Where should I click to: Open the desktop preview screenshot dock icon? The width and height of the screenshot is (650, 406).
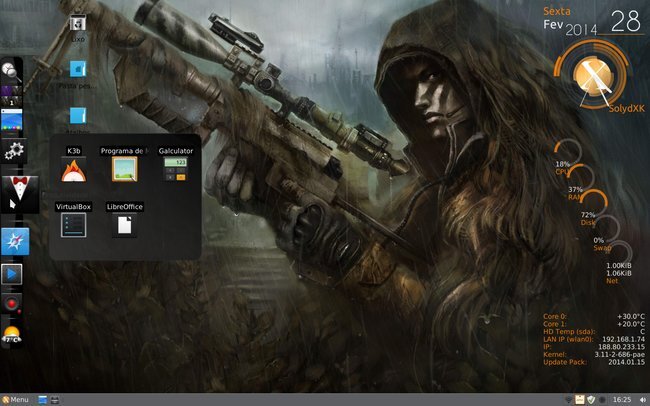click(12, 121)
